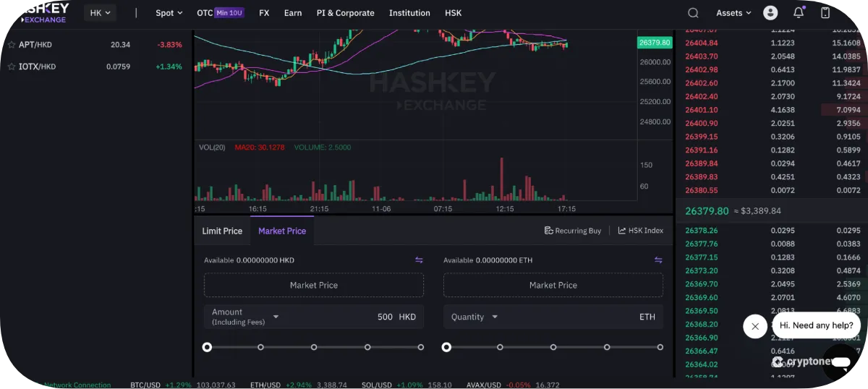868x389 pixels.
Task: Open the search magnifier icon
Action: click(x=693, y=13)
